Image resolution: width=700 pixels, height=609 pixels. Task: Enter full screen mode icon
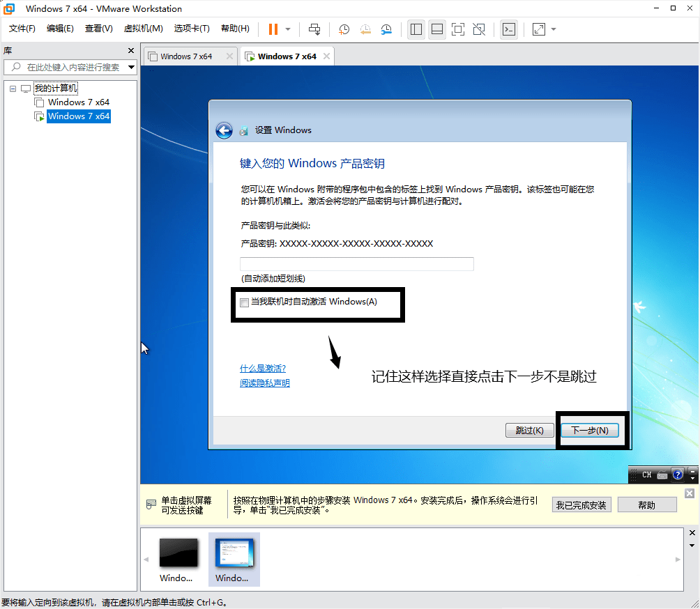point(458,29)
